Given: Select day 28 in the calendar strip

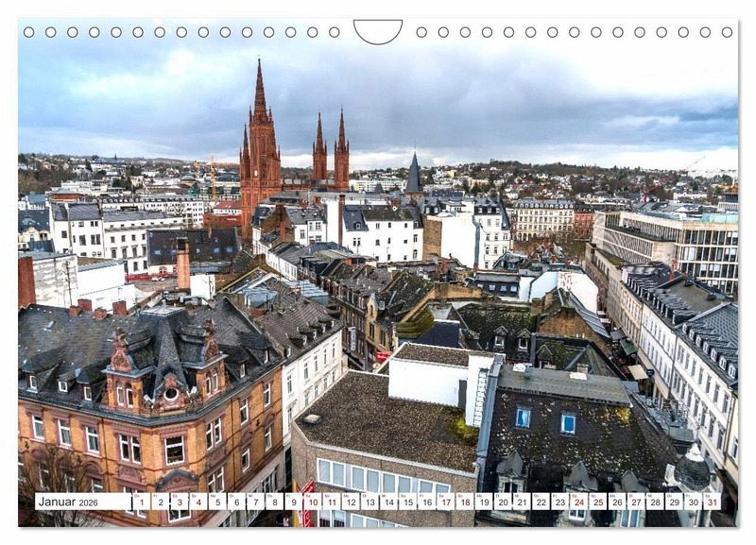Looking at the screenshot, I should [654, 502].
